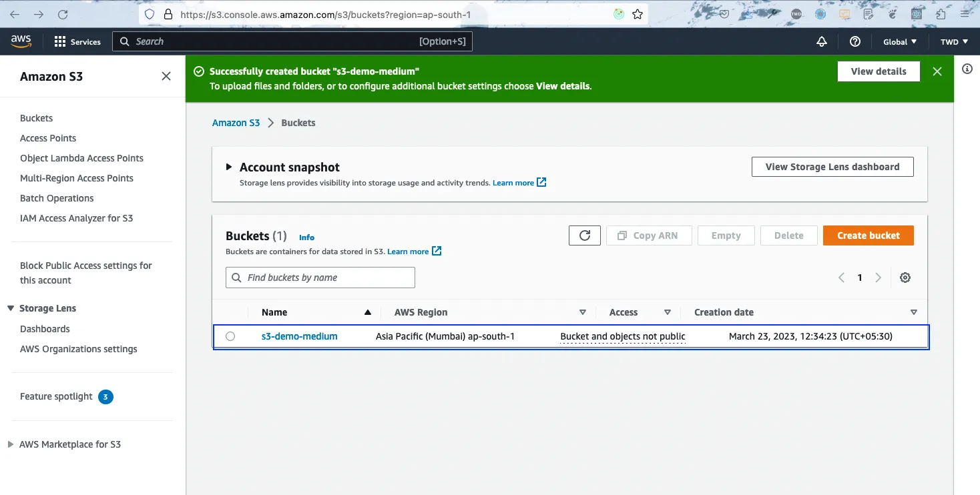Click the browser forward arrow

(39, 14)
